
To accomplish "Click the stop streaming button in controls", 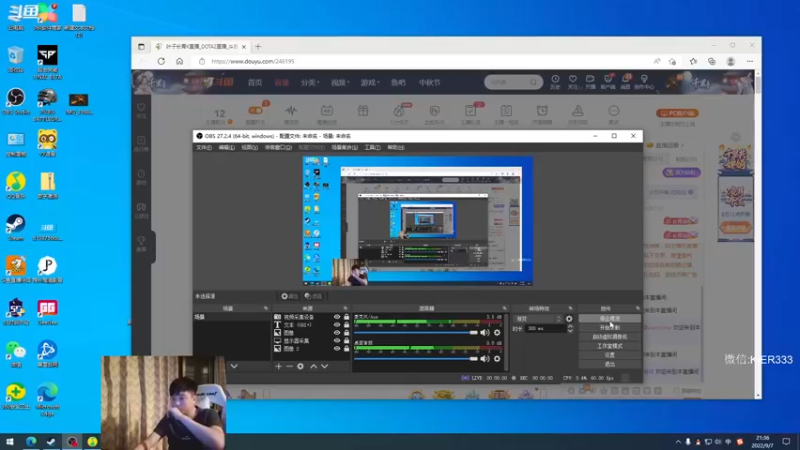I will (610, 318).
